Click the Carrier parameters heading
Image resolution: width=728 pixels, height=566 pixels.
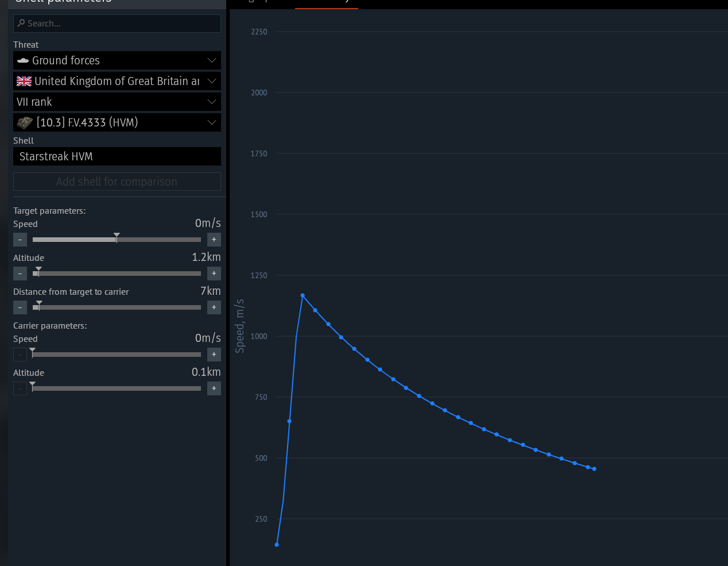pos(50,326)
